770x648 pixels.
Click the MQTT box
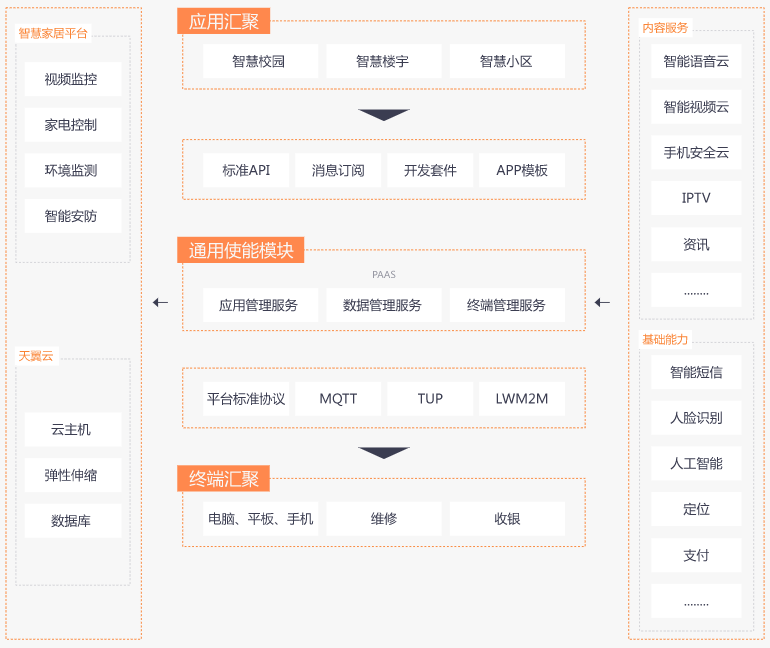pyautogui.click(x=338, y=399)
